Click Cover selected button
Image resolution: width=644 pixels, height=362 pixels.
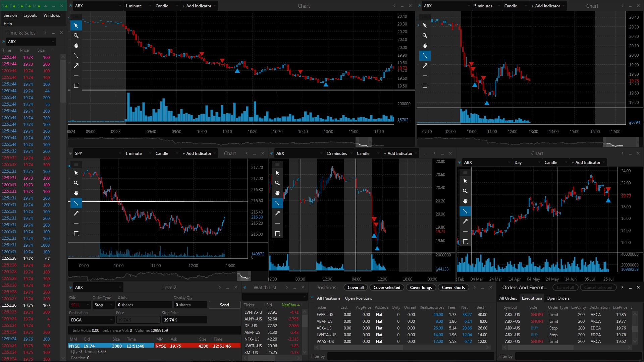(387, 288)
